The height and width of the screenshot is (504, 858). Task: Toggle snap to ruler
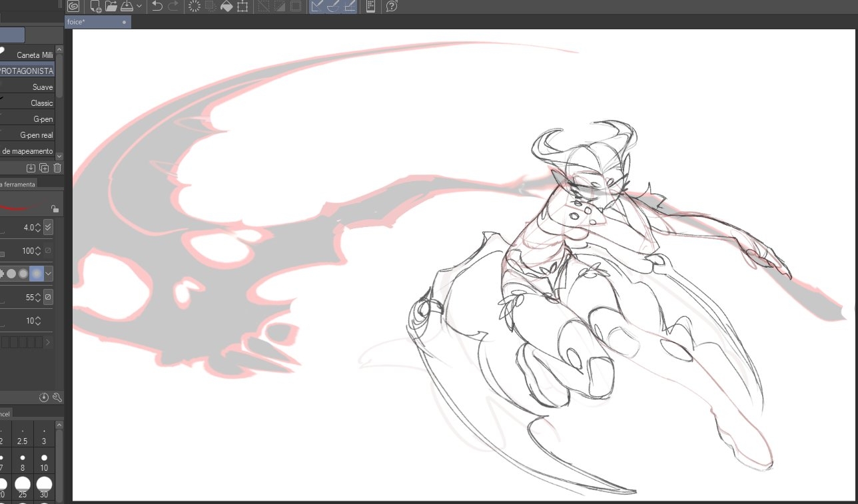[x=317, y=7]
